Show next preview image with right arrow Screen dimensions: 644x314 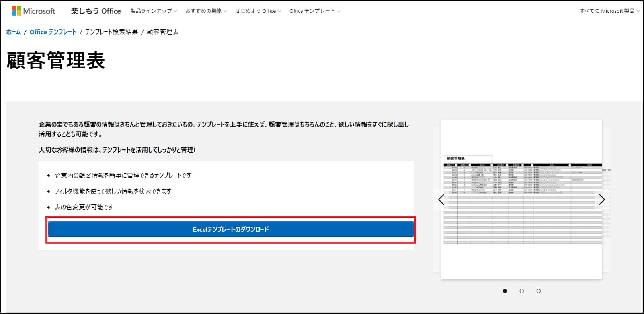coord(602,200)
